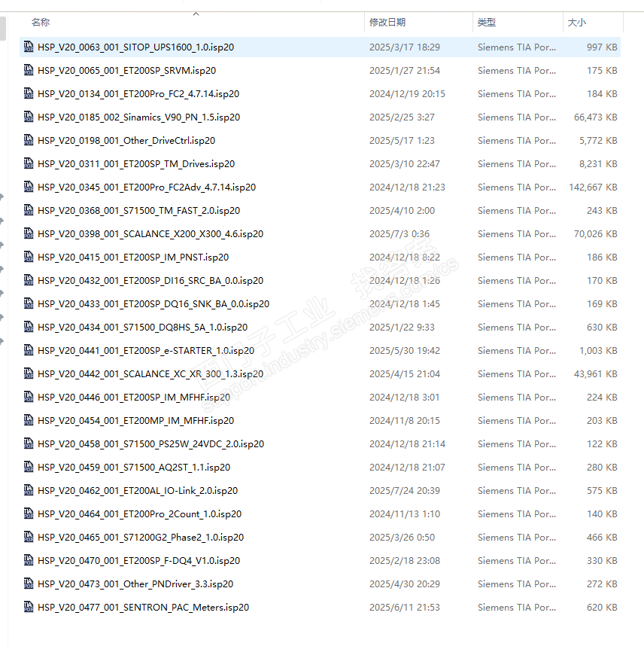The height and width of the screenshot is (646, 644).
Task: Select file name HSP_V20_0398_001_SCALANCE_X200_X300_4.6.isp20
Action: pyautogui.click(x=150, y=234)
